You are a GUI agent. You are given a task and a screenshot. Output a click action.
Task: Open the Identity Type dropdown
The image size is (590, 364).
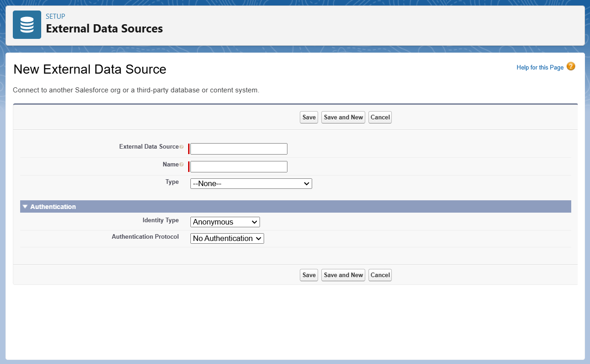click(225, 222)
